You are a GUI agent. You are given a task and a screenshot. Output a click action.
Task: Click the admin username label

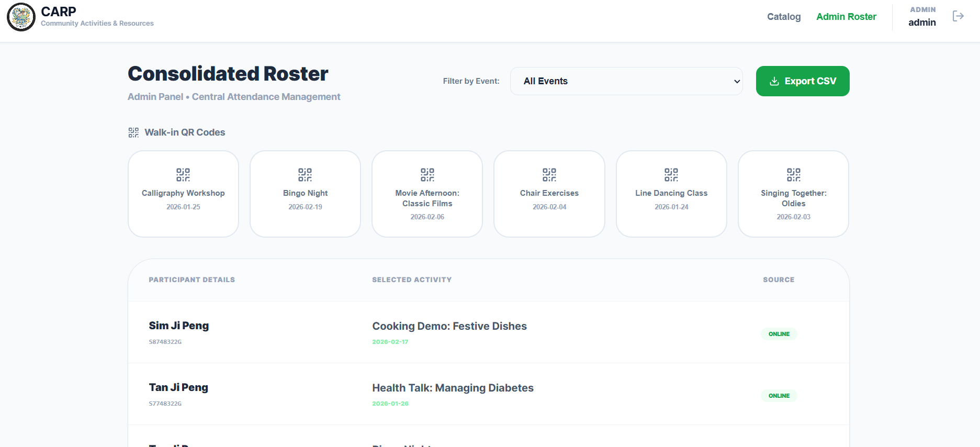[922, 23]
